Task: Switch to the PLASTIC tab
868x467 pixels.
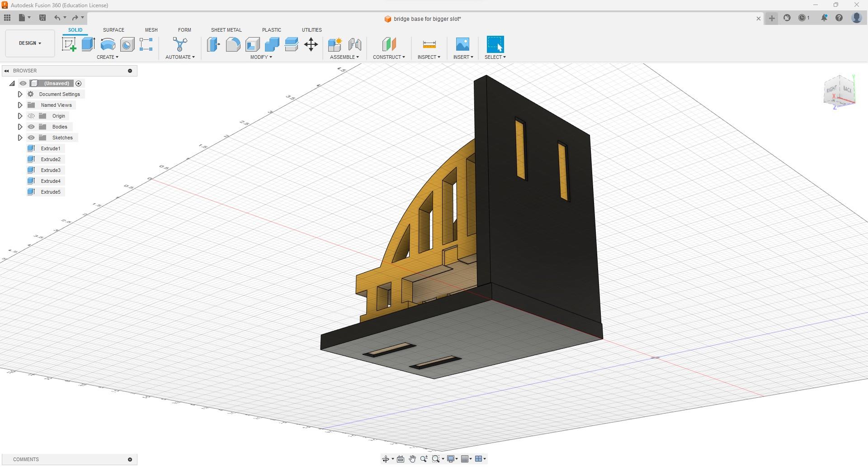Action: 271,30
